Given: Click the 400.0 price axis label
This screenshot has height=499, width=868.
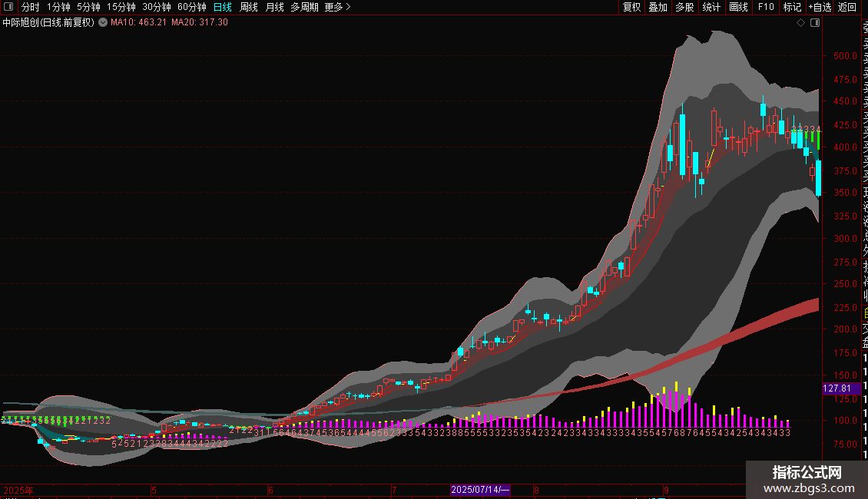Looking at the screenshot, I should pyautogui.click(x=845, y=147).
